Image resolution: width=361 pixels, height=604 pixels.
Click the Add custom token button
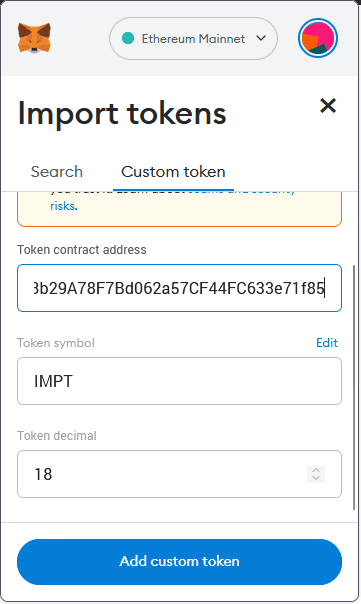tap(180, 562)
